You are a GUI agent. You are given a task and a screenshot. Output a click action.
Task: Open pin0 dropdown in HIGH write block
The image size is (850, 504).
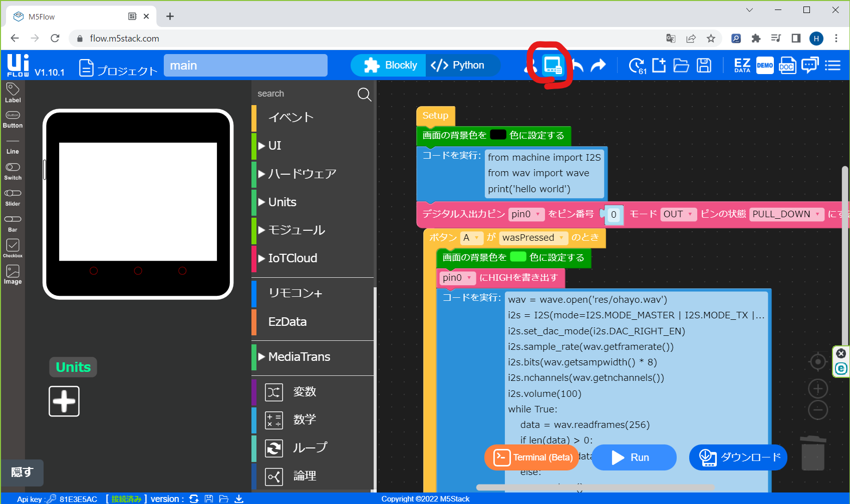458,278
